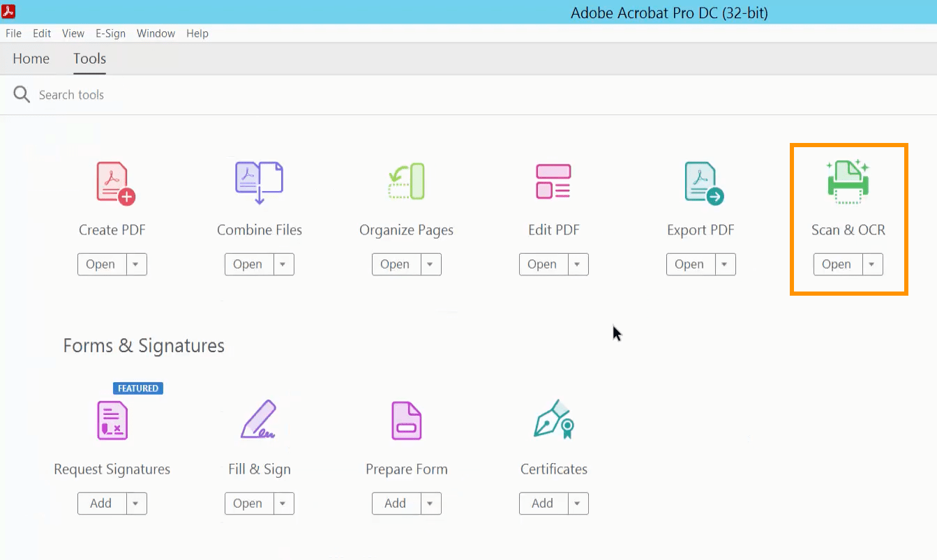The image size is (937, 560).
Task: Click the Request Signatures tool icon
Action: click(112, 421)
